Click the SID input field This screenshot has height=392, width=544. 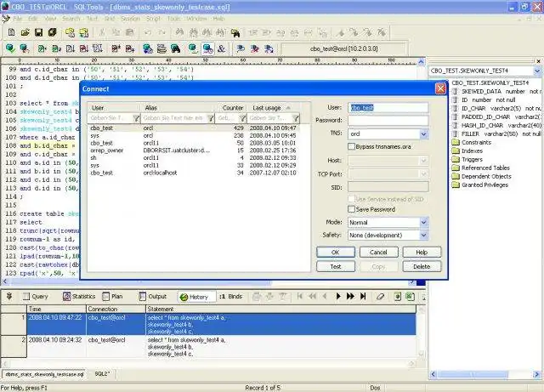coord(388,187)
